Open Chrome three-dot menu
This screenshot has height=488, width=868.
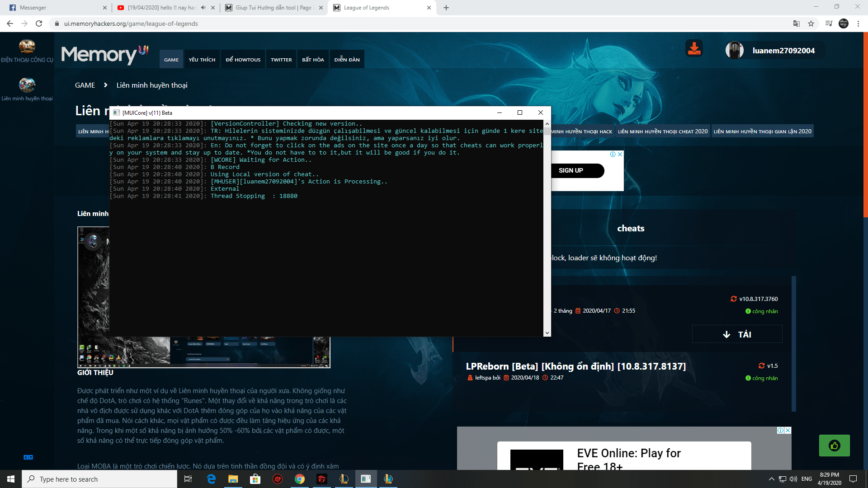click(x=858, y=23)
